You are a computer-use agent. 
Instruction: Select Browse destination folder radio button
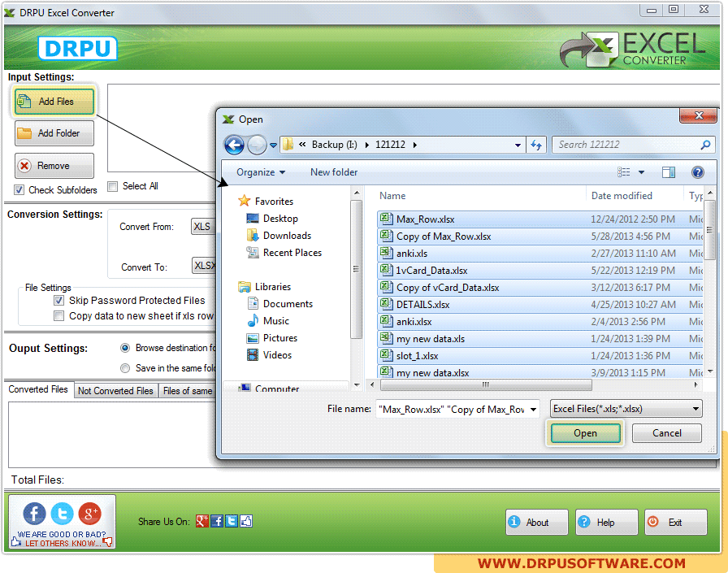(125, 348)
